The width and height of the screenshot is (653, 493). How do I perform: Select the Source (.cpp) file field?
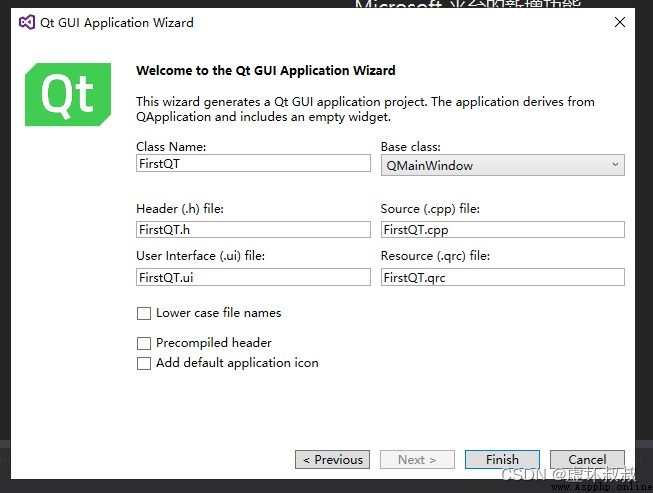(503, 229)
